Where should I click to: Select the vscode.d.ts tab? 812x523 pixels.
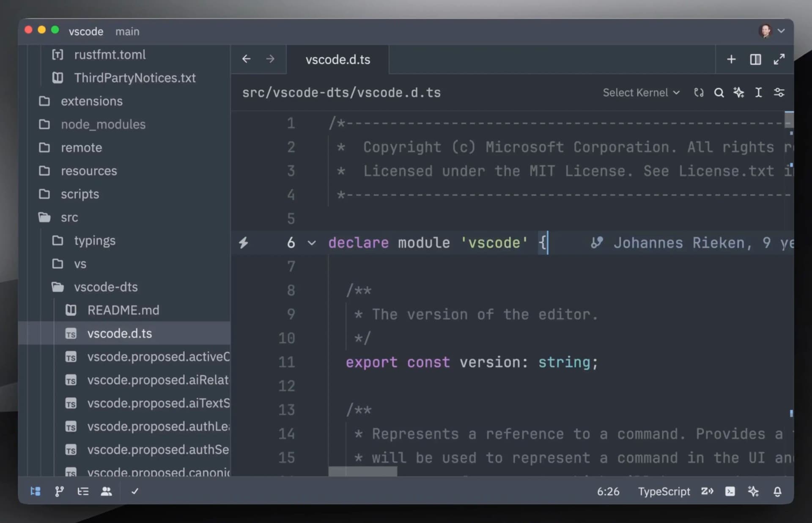pyautogui.click(x=337, y=59)
